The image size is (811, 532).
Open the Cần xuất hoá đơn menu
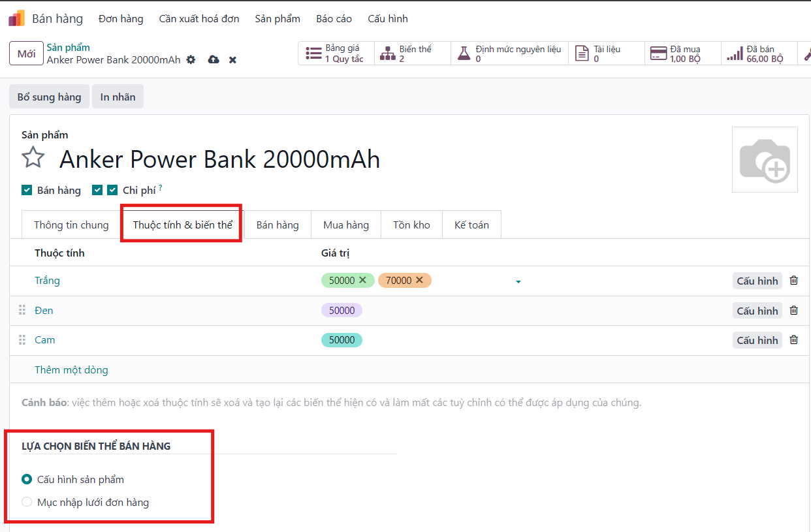(199, 19)
